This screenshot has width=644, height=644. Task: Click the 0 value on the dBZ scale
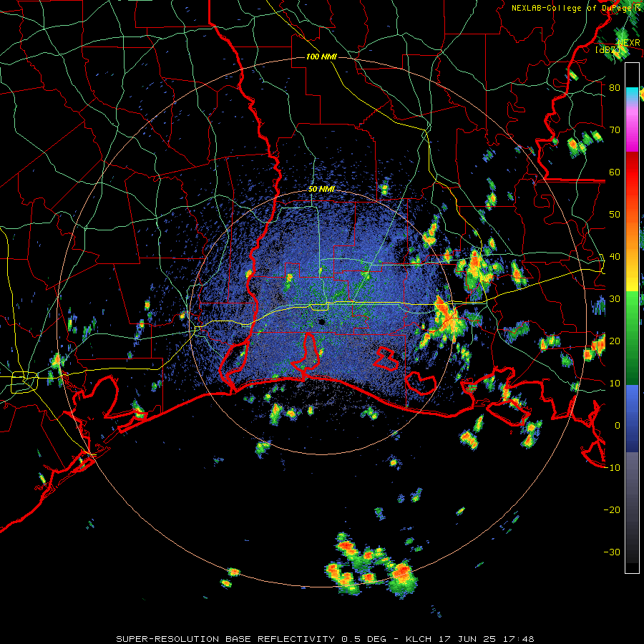click(x=618, y=426)
